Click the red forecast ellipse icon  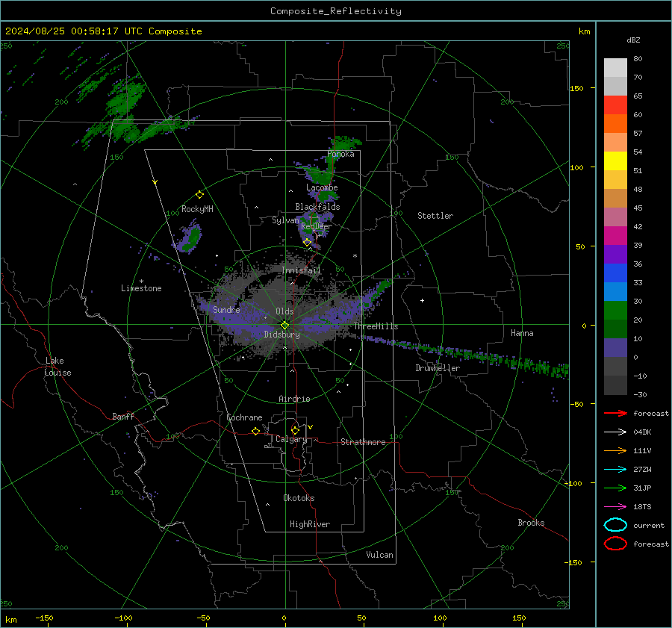click(615, 544)
